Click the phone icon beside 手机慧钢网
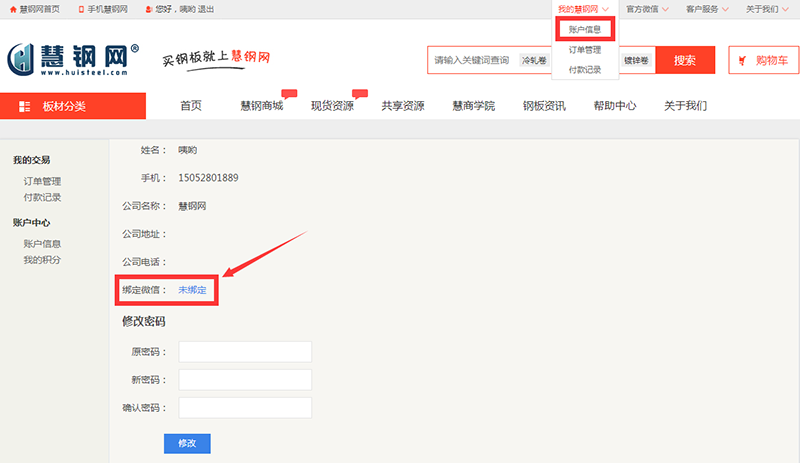Screen dimensions: 800x463 tap(81, 9)
